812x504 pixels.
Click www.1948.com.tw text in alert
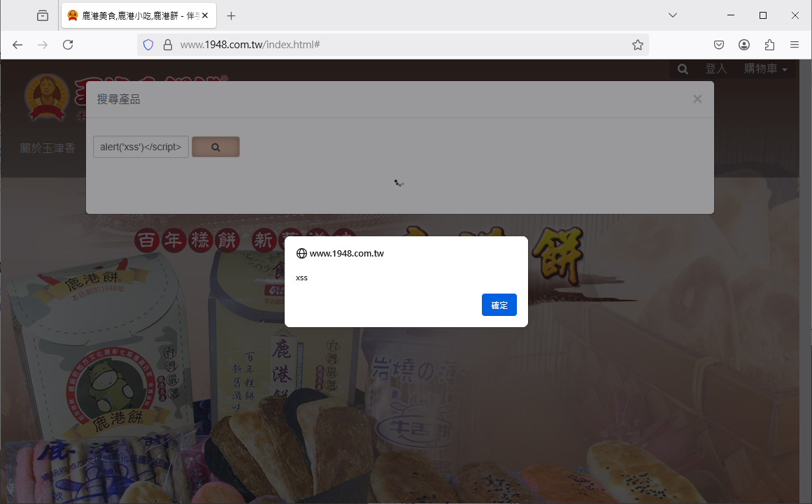pyautogui.click(x=347, y=254)
